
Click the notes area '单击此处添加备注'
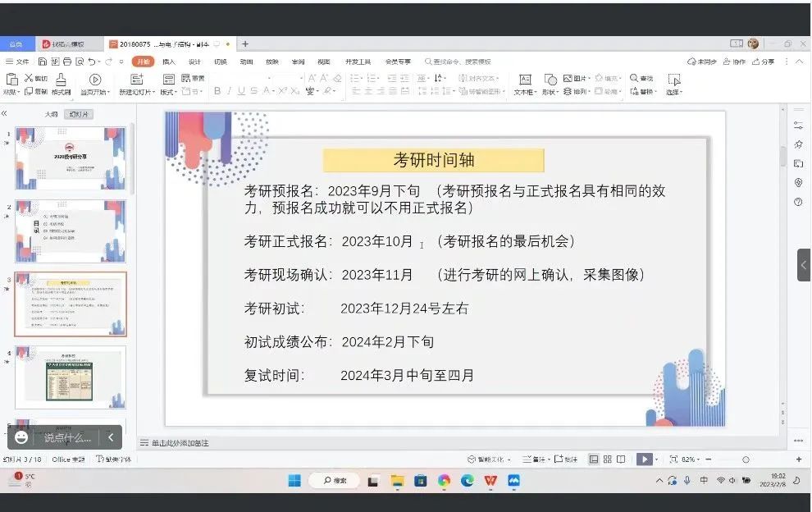(x=180, y=443)
